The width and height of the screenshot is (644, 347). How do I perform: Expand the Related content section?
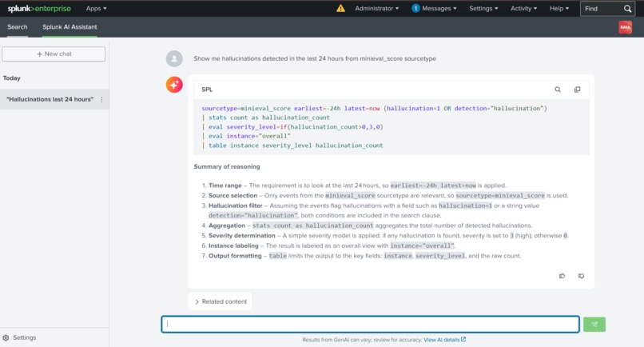(x=221, y=301)
